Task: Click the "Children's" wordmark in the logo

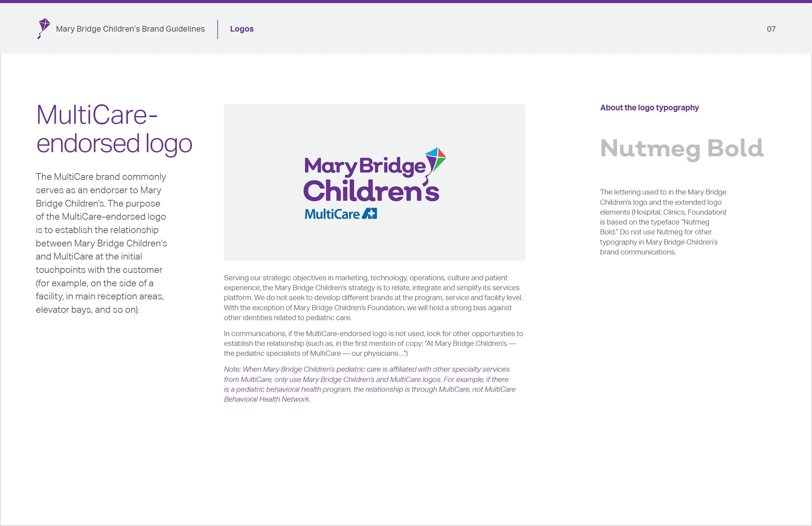Action: coord(371,191)
